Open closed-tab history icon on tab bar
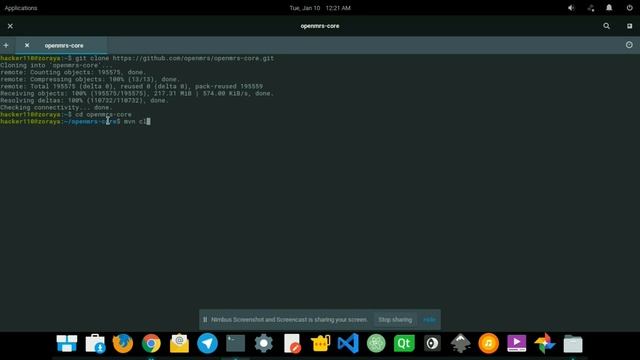 [629, 45]
